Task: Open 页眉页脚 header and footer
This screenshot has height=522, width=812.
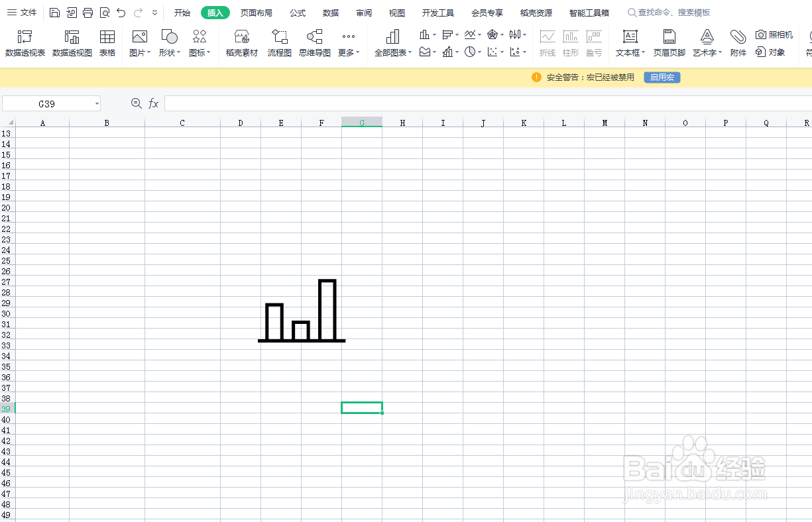Action: pyautogui.click(x=669, y=43)
